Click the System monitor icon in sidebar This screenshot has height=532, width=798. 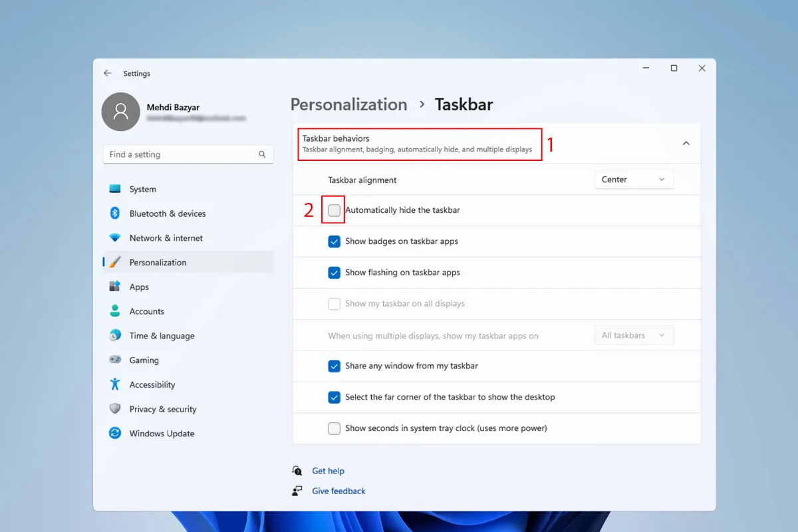115,190
